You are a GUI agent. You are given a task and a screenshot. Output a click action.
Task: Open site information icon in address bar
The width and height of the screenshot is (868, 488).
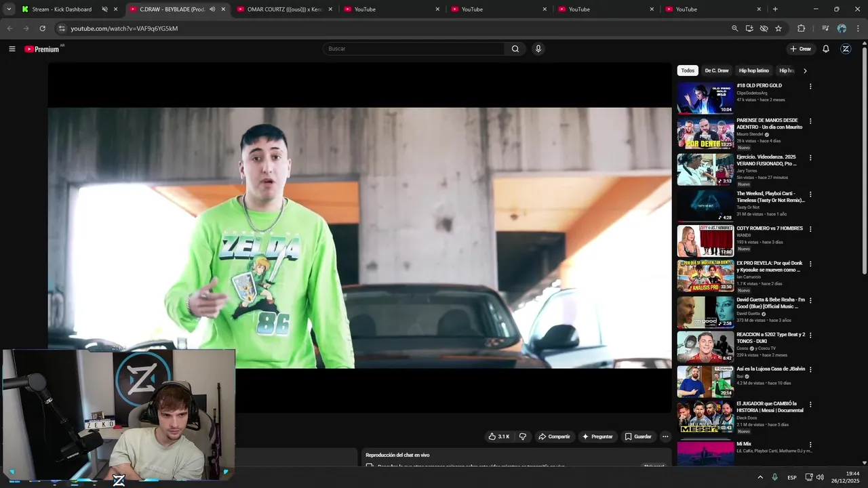pyautogui.click(x=61, y=28)
